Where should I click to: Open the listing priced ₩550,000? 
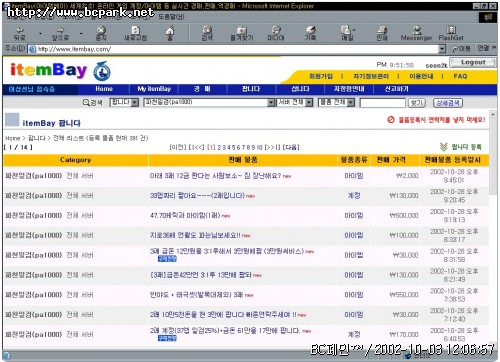196,295
